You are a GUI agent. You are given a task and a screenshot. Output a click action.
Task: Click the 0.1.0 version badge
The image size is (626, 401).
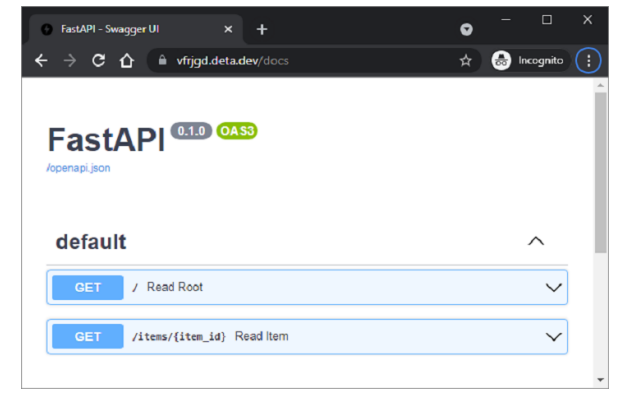point(191,131)
